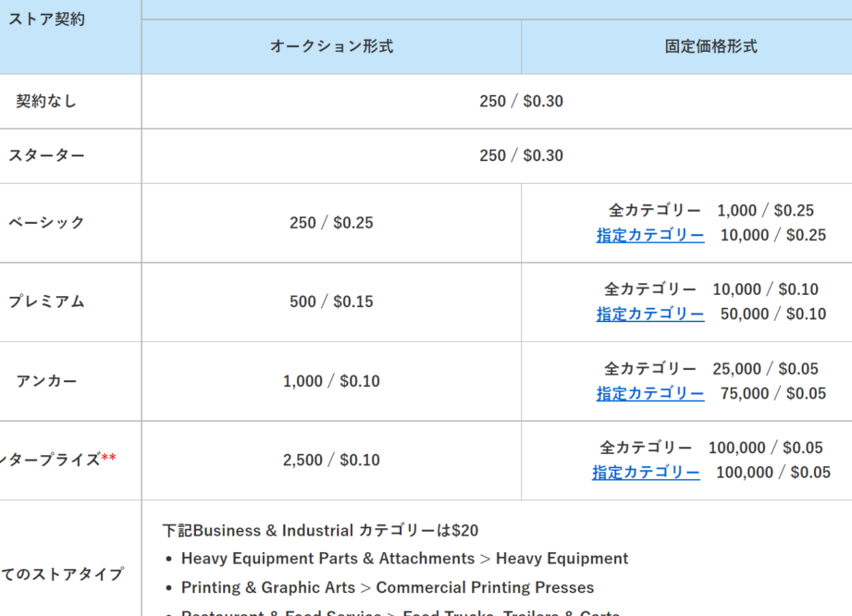Click the 500 / $0.15 auction cell
Image resolution: width=852 pixels, height=616 pixels.
[x=331, y=302]
